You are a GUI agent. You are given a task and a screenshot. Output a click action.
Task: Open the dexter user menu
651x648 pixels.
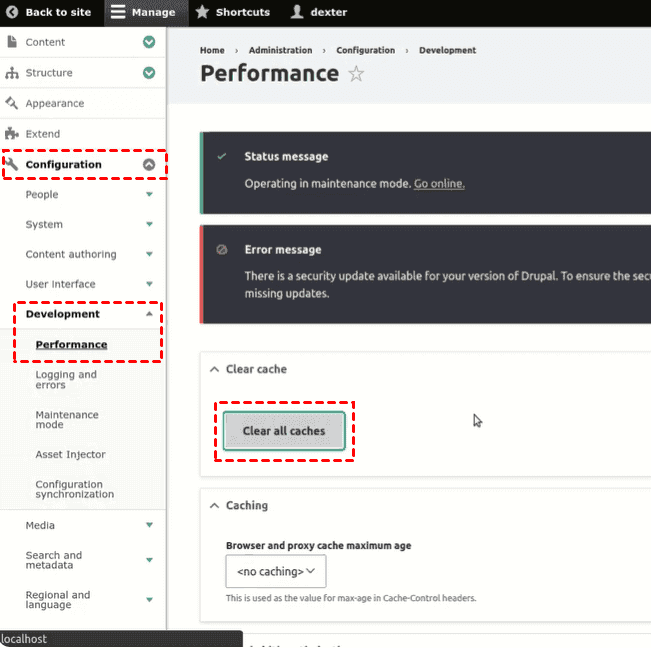[x=318, y=12]
